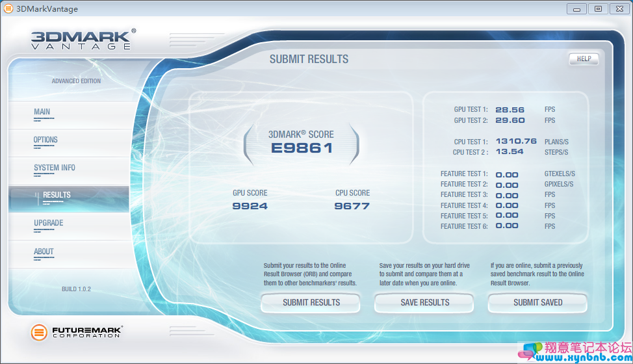Viewport: 633px width, 364px height.
Task: Click the STEPS/S unit label
Action: click(556, 153)
